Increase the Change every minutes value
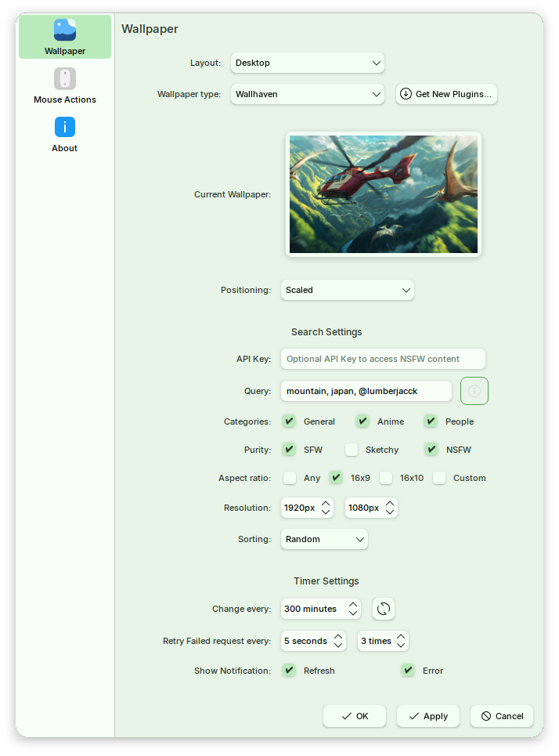559x756 pixels. tap(353, 604)
